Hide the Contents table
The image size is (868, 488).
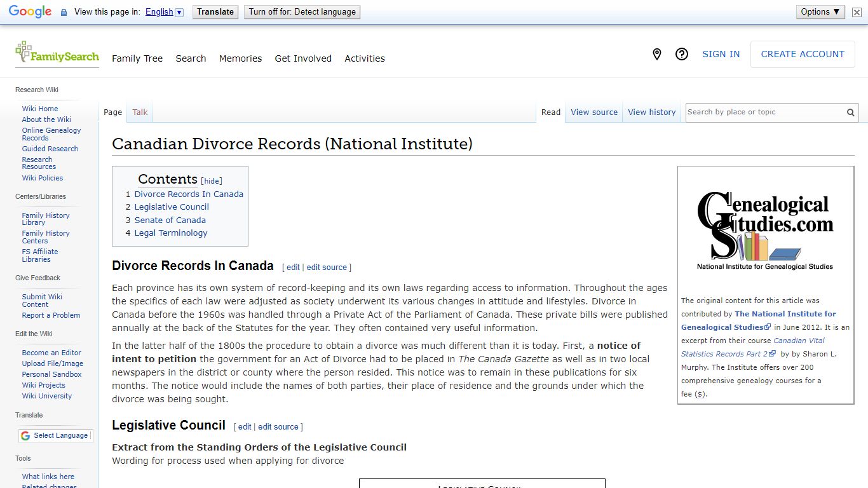(212, 181)
